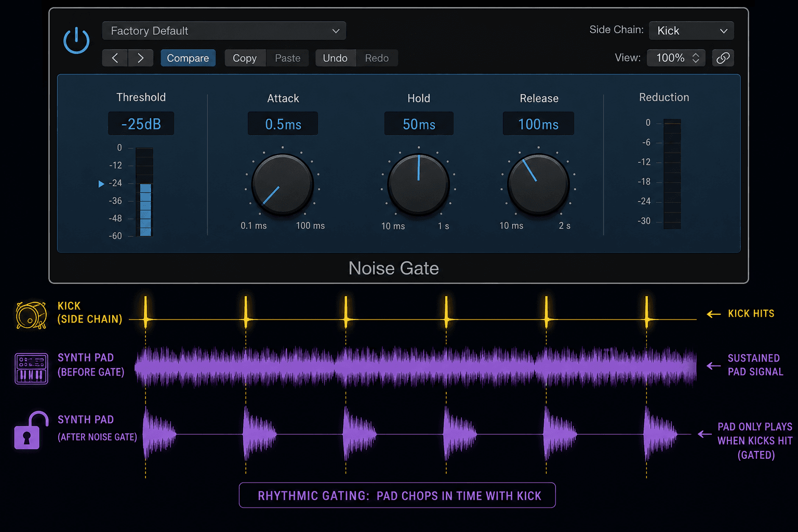Toggle the Noise Gate power button
This screenshot has width=798, height=532.
coord(76,41)
